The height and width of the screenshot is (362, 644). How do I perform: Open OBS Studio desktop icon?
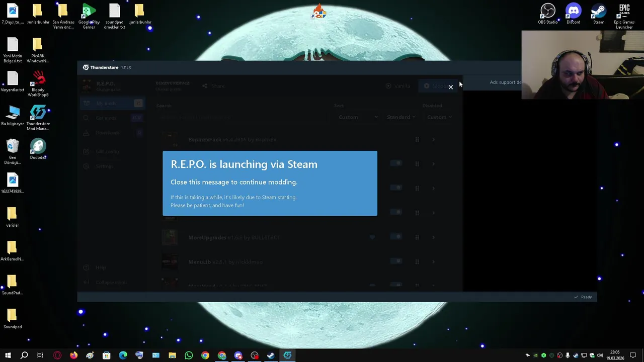[x=548, y=14]
